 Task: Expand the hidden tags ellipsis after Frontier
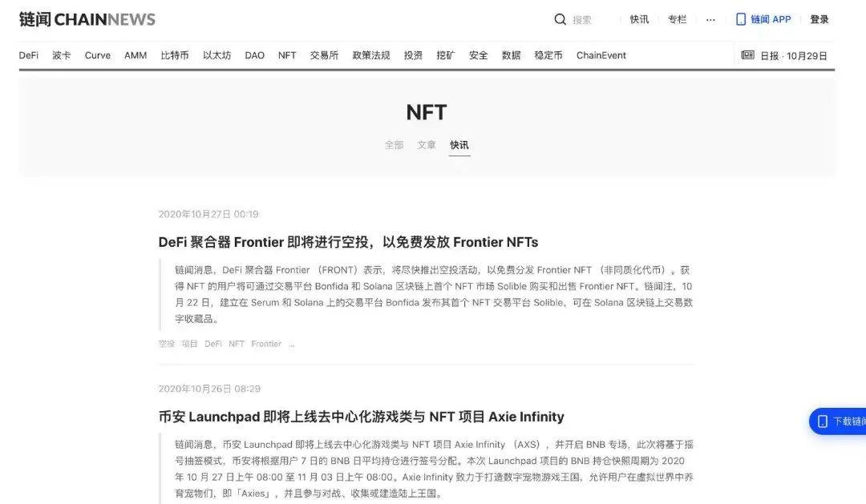292,345
